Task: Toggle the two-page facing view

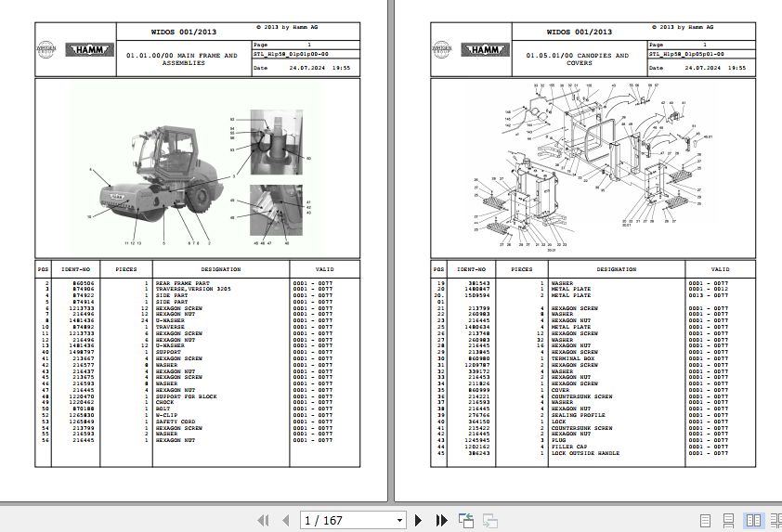Action: pos(753,521)
